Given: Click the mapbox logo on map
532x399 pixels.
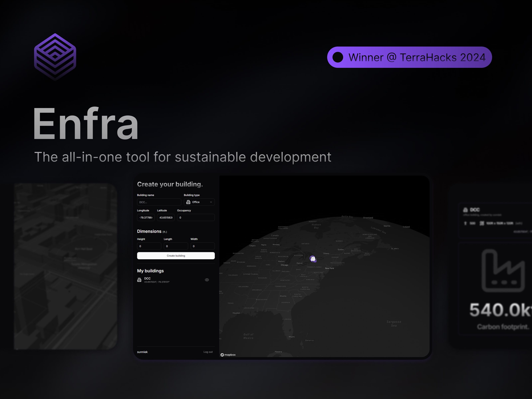Looking at the screenshot, I should [228, 355].
